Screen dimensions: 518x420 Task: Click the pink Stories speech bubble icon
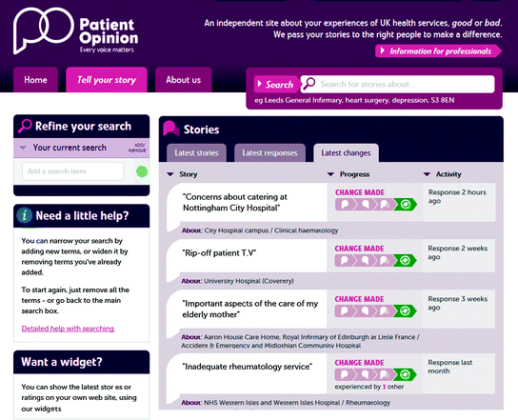click(x=170, y=129)
